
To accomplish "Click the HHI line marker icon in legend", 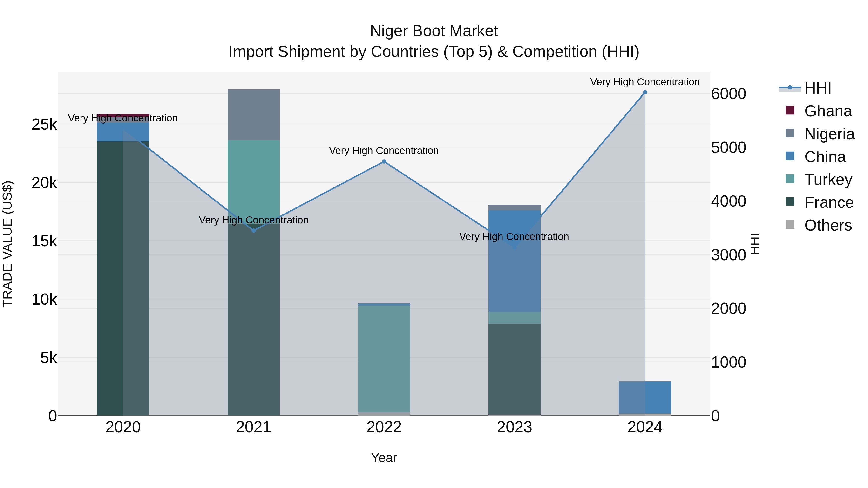I will [x=790, y=87].
